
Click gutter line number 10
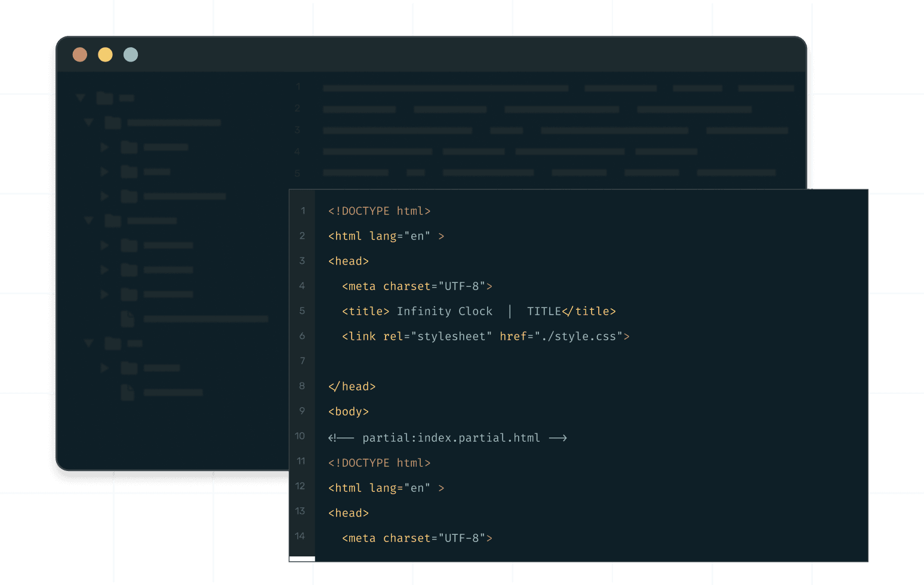point(300,436)
